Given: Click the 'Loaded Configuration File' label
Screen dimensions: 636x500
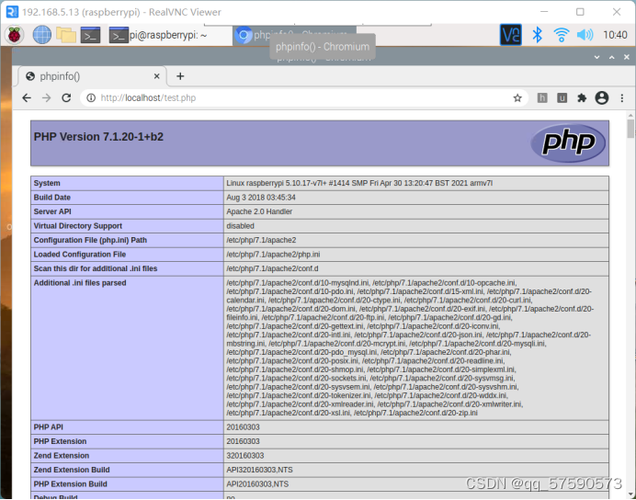Looking at the screenshot, I should click(x=80, y=254).
